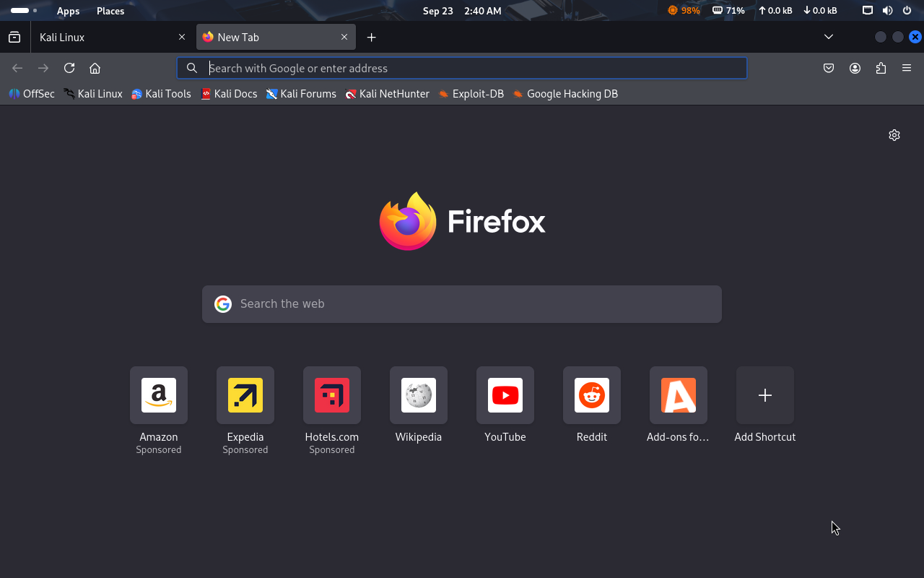Open the Pocket save icon
This screenshot has width=924, height=578.
pyautogui.click(x=829, y=68)
